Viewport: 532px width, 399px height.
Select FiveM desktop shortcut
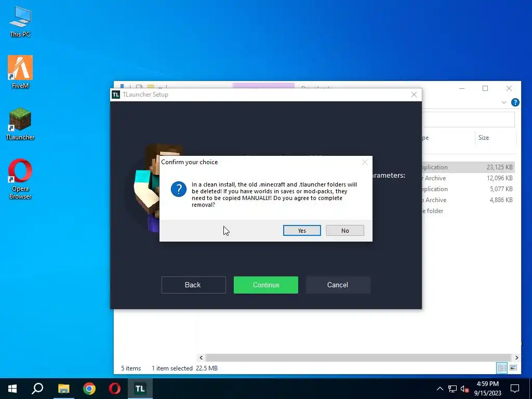pyautogui.click(x=20, y=72)
